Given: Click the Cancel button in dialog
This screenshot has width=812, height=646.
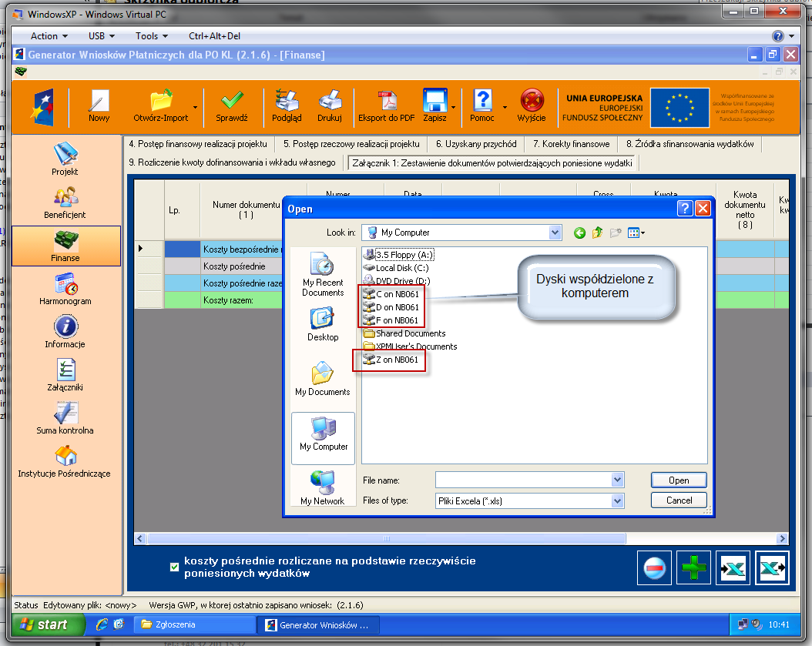Looking at the screenshot, I should click(679, 500).
